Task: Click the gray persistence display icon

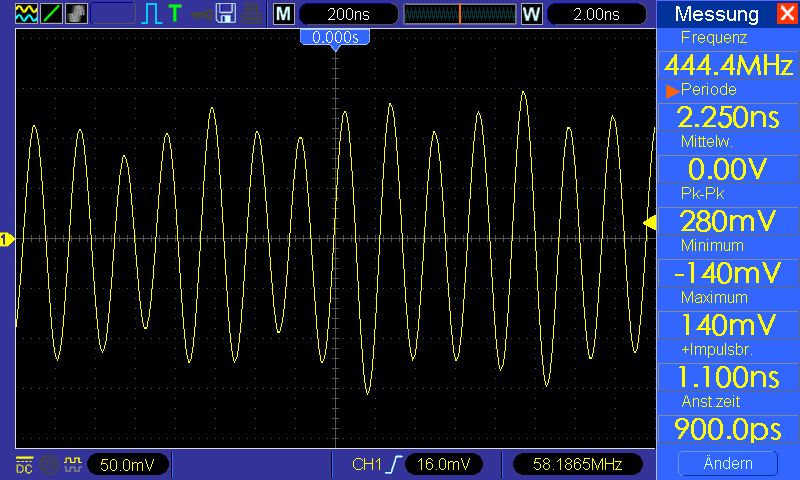Action: [x=76, y=14]
